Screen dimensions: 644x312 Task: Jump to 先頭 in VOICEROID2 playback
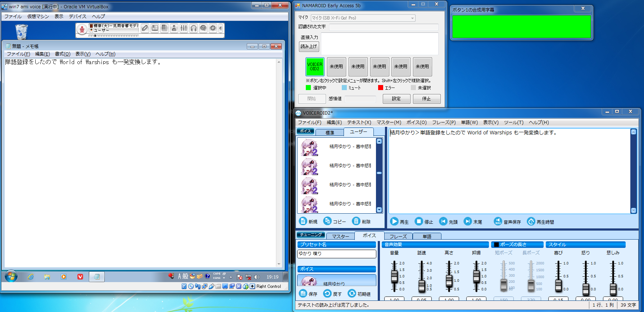[x=448, y=222]
